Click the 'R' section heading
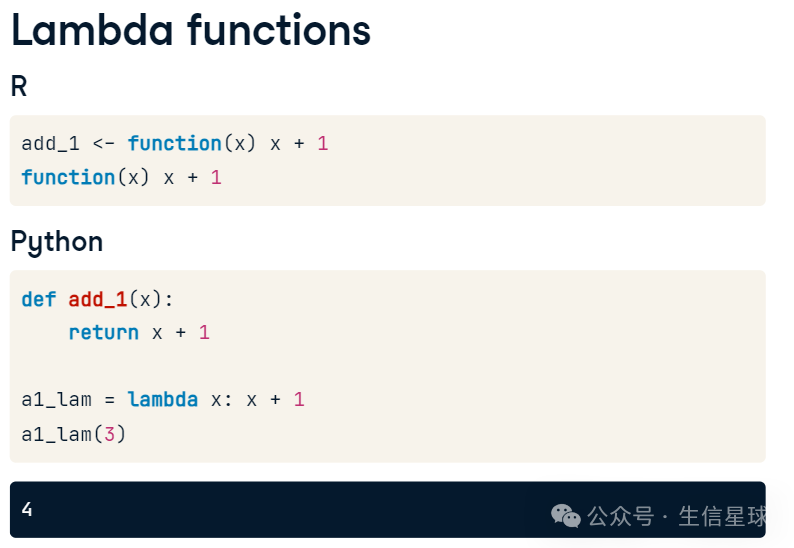The width and height of the screenshot is (794, 548). point(19,87)
